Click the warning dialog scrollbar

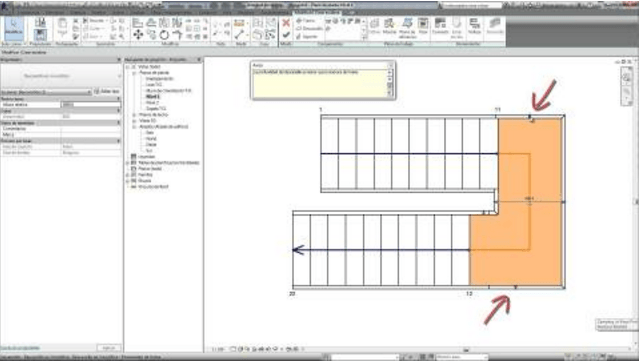point(389,83)
